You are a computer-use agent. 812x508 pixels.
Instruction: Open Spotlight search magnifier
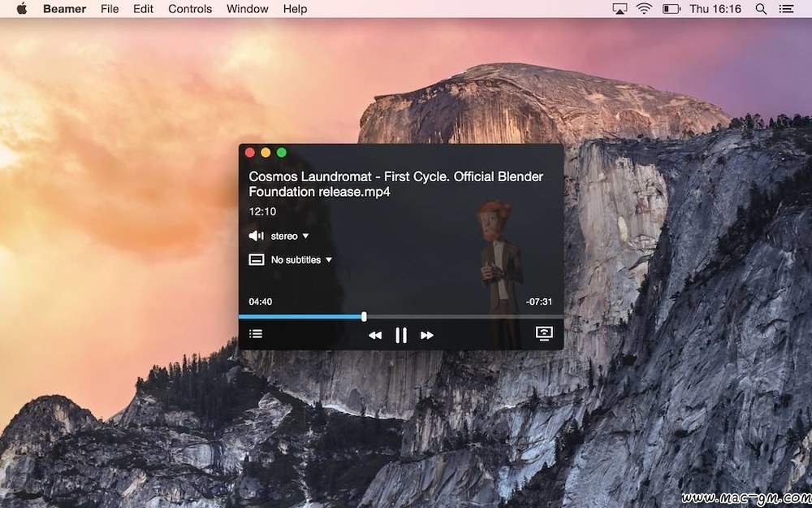[x=761, y=9]
